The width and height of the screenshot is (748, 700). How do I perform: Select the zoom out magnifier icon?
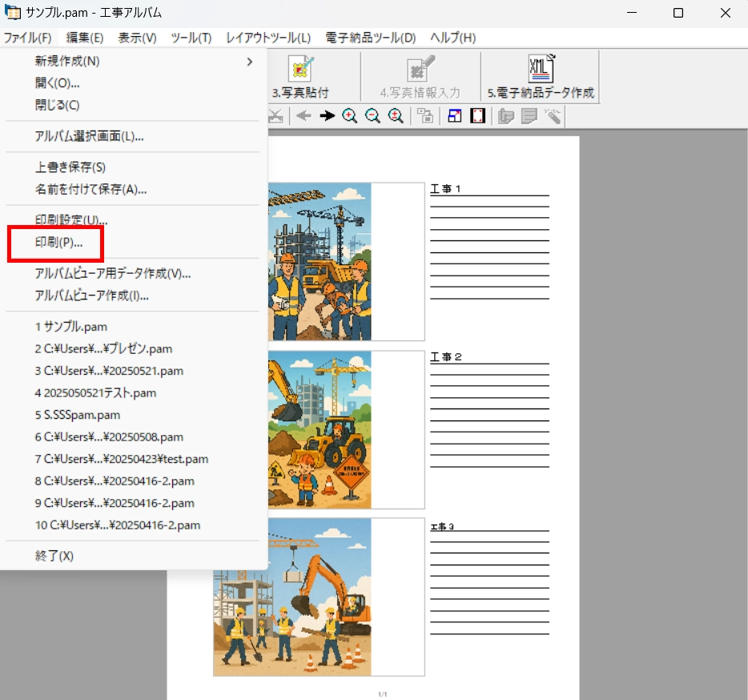pyautogui.click(x=372, y=116)
